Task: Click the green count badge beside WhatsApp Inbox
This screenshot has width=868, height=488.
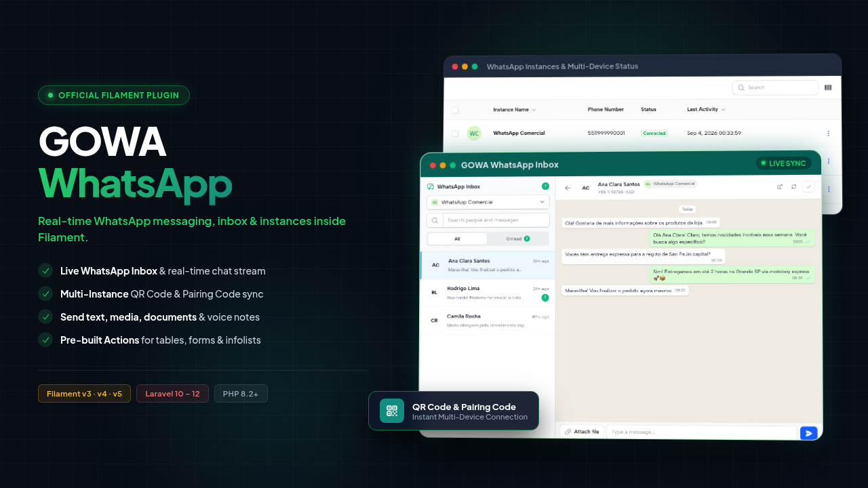Action: tap(545, 186)
